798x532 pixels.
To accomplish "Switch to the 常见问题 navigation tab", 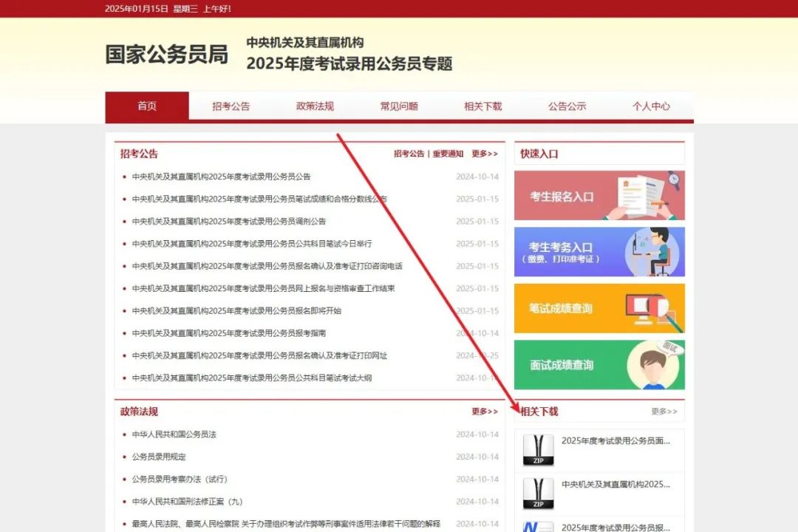I will tap(399, 106).
